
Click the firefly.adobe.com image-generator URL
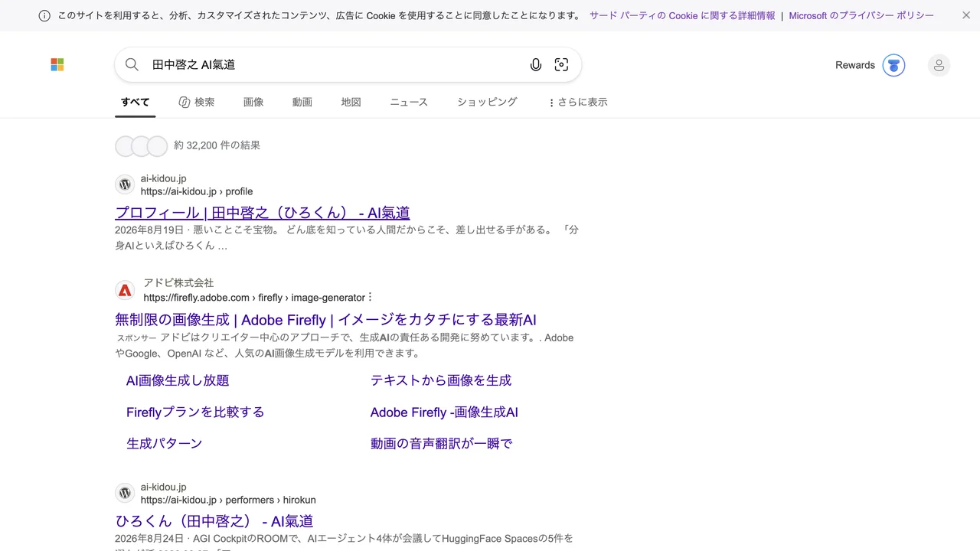[x=254, y=298]
